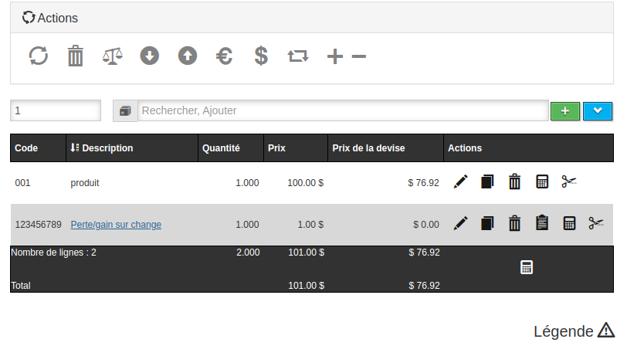The height and width of the screenshot is (356, 644).
Task: Click the refresh icon in Actions toolbar
Action: [39, 56]
